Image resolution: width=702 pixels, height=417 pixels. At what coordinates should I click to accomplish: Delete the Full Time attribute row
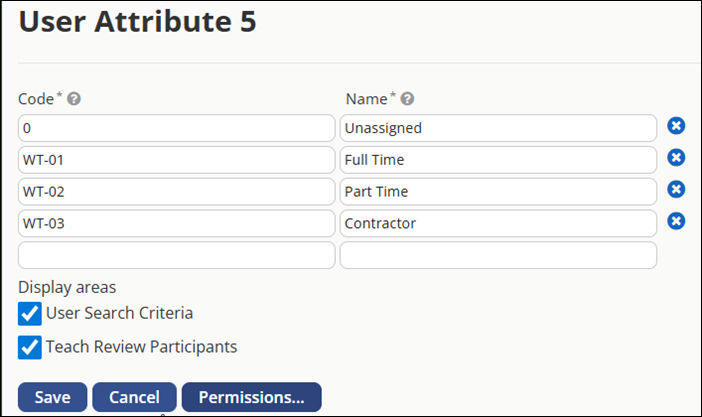[x=676, y=158]
